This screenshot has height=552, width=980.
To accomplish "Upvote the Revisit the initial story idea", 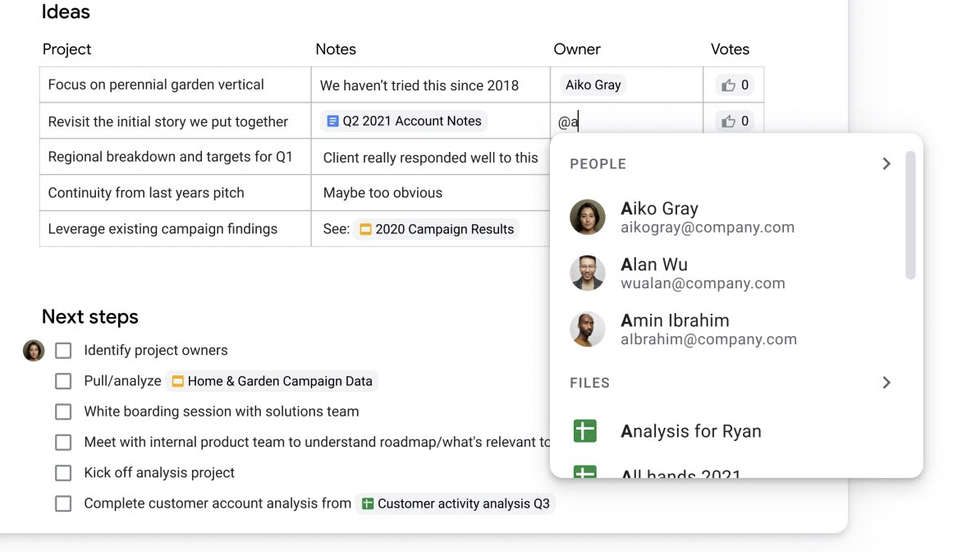I will tap(733, 120).
